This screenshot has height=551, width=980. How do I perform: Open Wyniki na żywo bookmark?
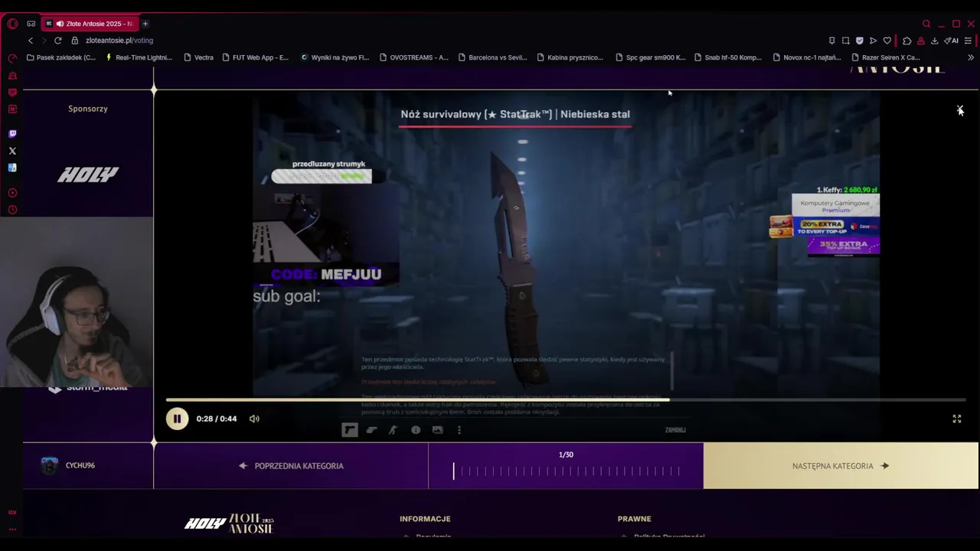335,57
